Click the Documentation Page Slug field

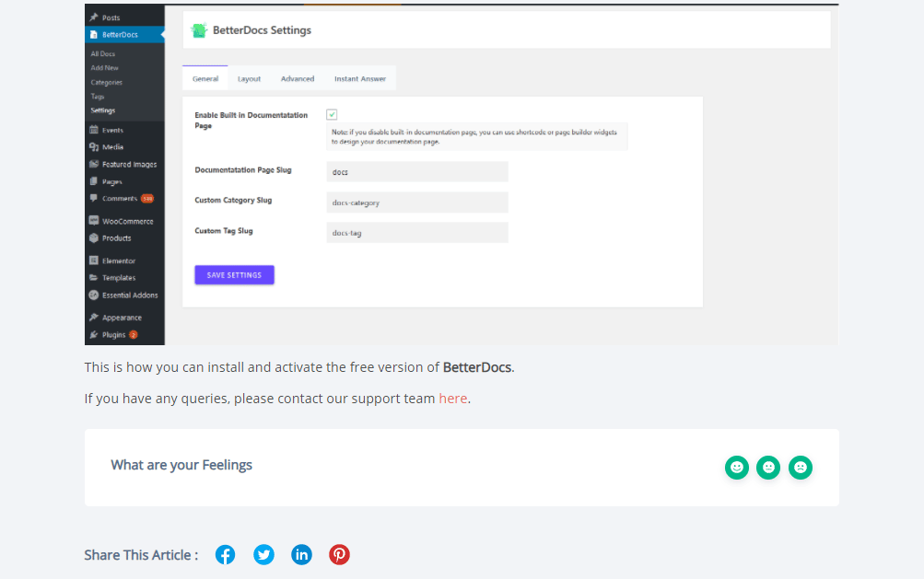pyautogui.click(x=417, y=172)
